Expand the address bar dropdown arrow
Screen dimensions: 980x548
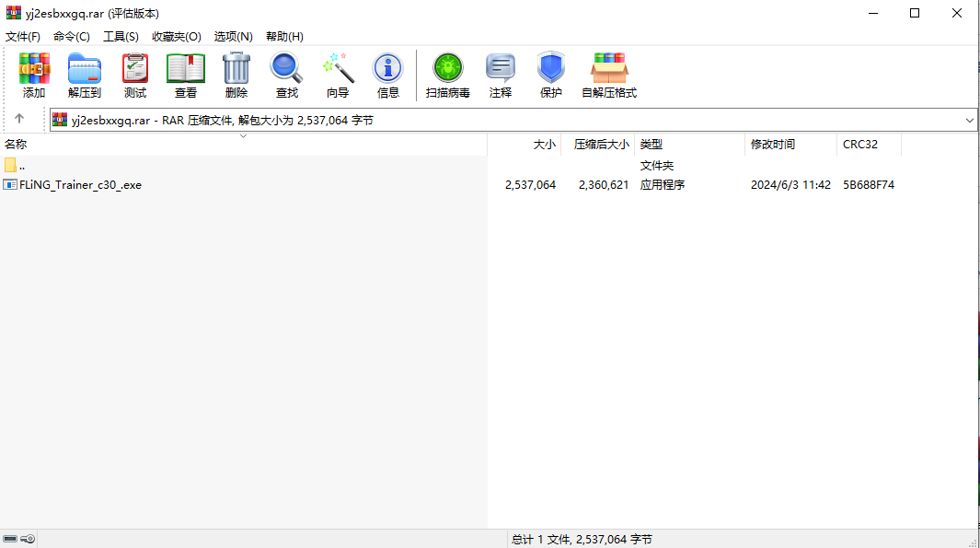969,120
